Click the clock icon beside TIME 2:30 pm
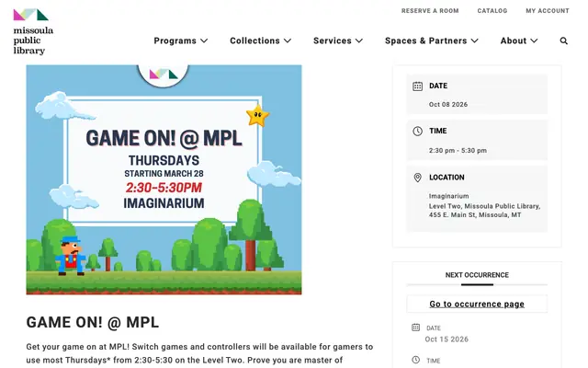 point(417,131)
